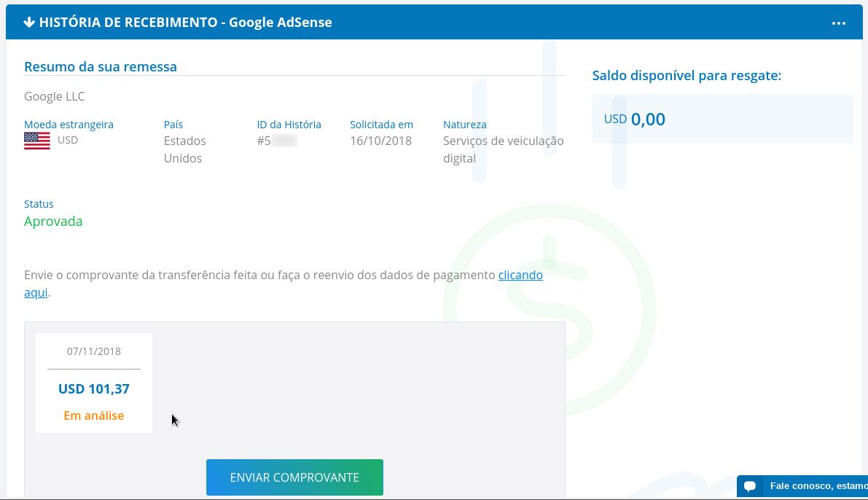Screen dimensions: 868x500
Task: Click the 'Natureza' label
Action: click(x=464, y=125)
